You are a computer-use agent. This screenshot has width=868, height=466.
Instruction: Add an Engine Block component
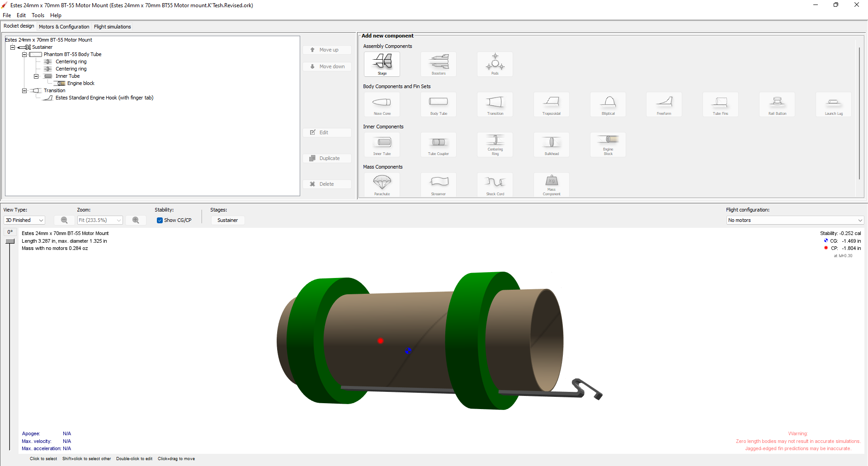[608, 145]
